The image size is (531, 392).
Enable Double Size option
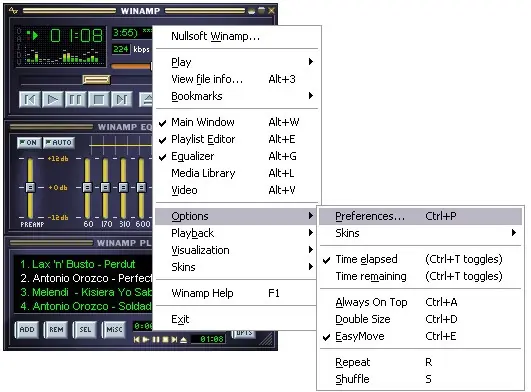[420, 319]
